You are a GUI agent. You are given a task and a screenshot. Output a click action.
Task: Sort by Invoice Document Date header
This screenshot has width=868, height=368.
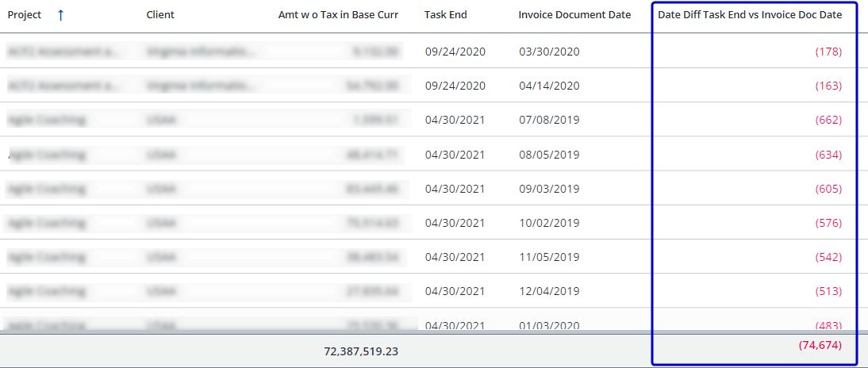[574, 15]
